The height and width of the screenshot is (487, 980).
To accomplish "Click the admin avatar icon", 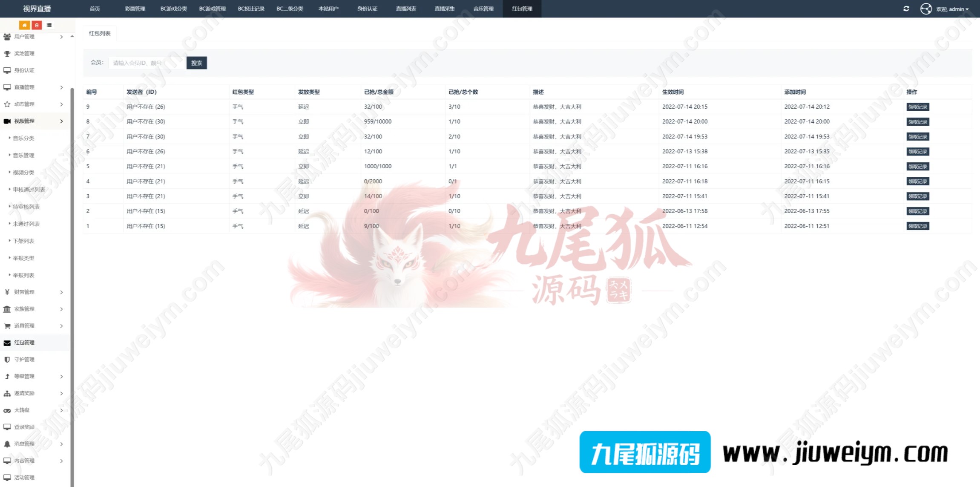I will pos(926,9).
